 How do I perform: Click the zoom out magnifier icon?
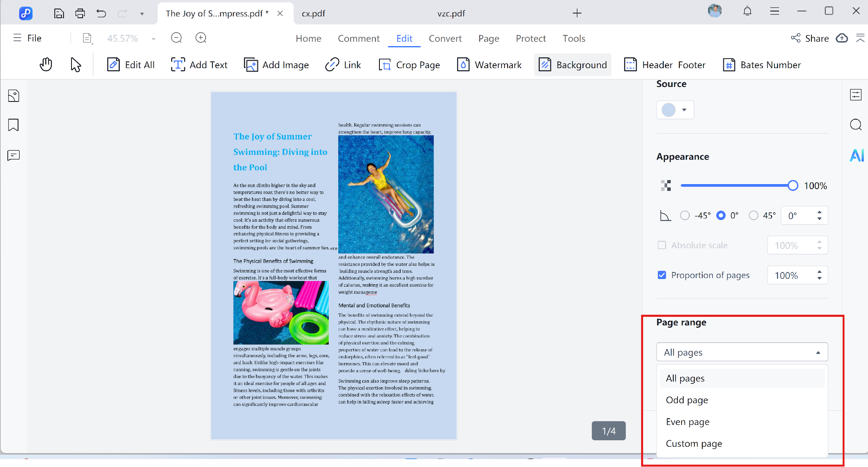(x=176, y=38)
